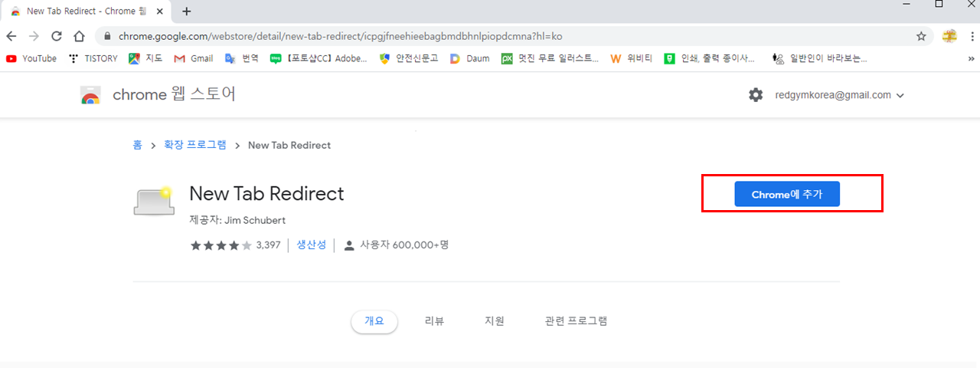Show more bookmarks with the double chevron
980x368 pixels.
971,58
